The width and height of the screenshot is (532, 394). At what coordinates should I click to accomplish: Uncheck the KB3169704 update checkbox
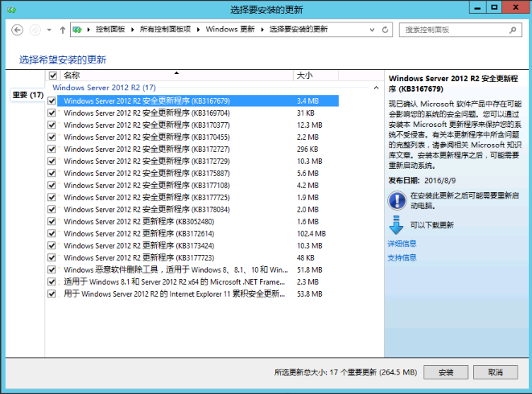[52, 113]
